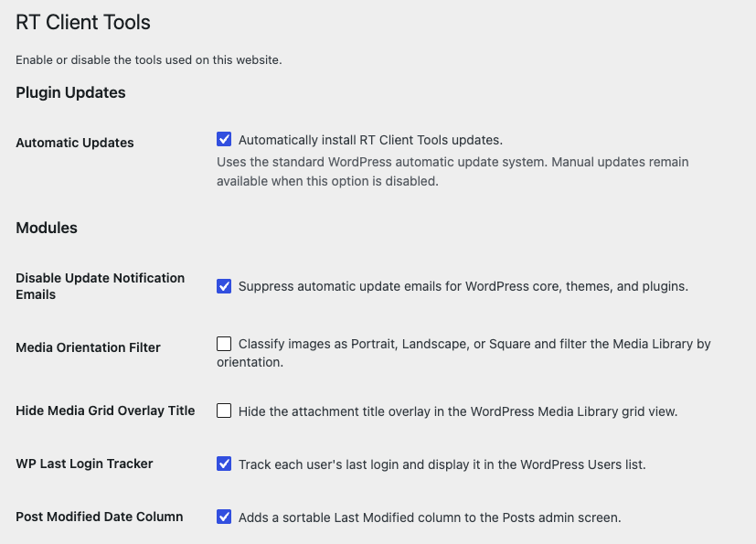This screenshot has width=756, height=544.
Task: Click the 'Classify images as Portrait, Landscape' label
Action: click(x=463, y=353)
